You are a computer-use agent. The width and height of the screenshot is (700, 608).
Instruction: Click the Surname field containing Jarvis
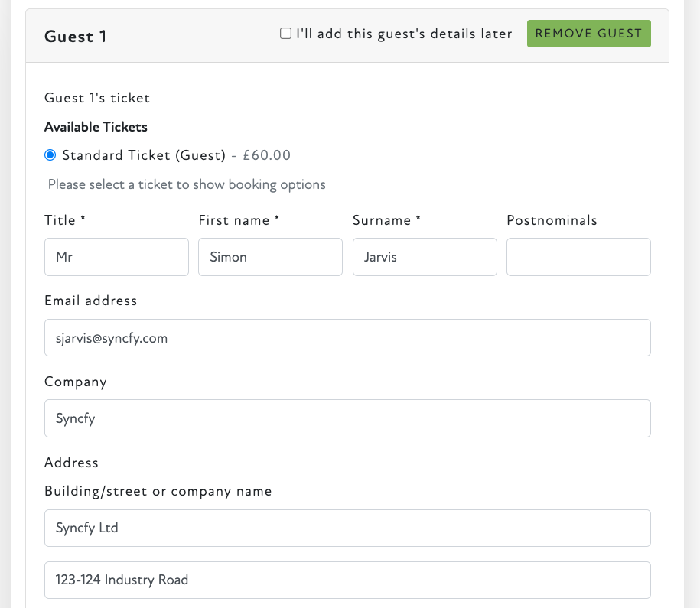(425, 257)
